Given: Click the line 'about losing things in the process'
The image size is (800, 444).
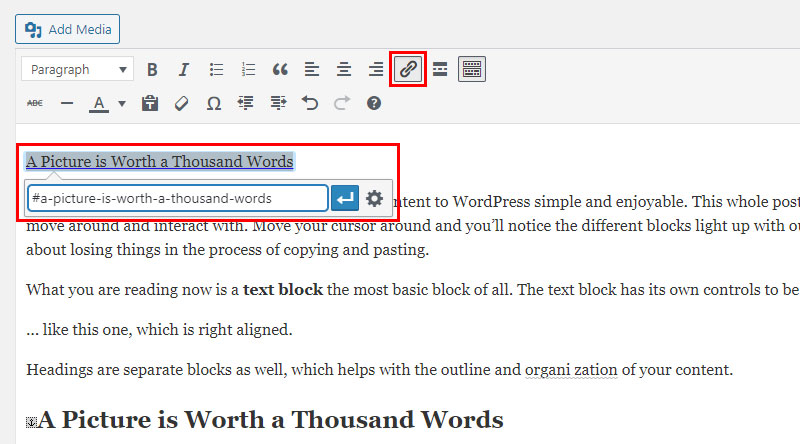Looking at the screenshot, I should pyautogui.click(x=228, y=250).
